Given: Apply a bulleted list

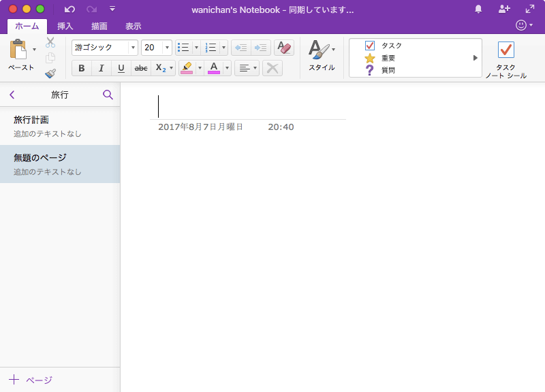Looking at the screenshot, I should [183, 48].
